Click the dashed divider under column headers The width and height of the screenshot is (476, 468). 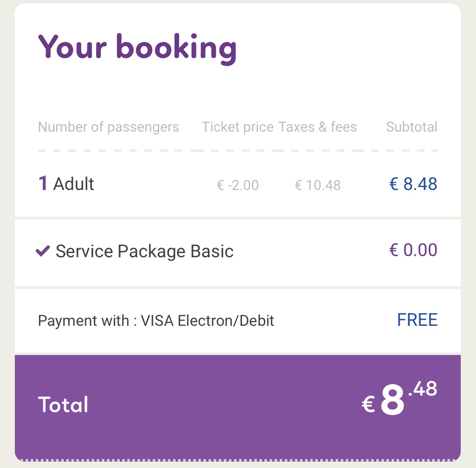[238, 151]
